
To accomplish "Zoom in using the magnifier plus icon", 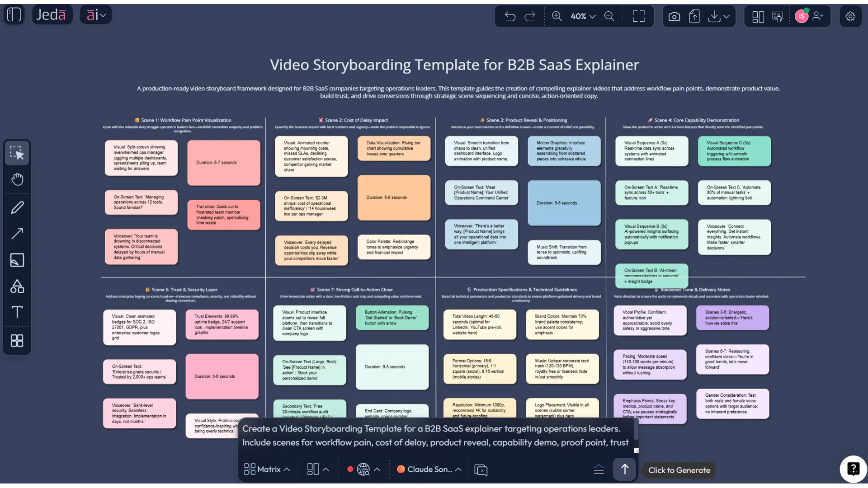I will (557, 16).
